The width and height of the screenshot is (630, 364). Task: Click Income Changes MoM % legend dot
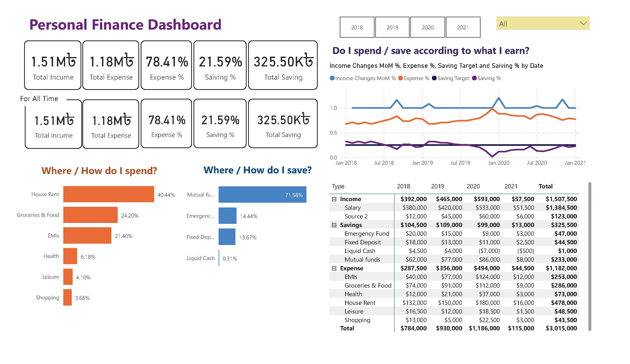pos(332,78)
